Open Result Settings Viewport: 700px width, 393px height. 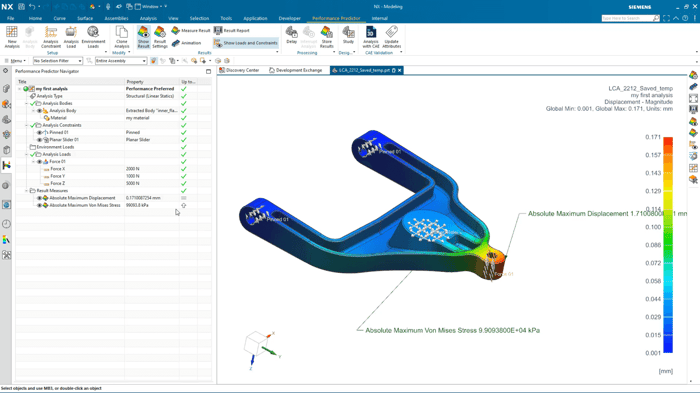click(x=160, y=37)
